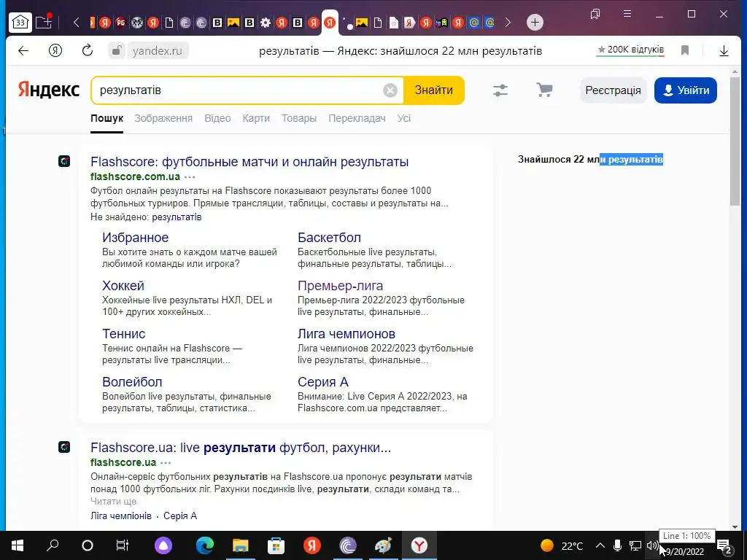Screen dimensions: 747x560
Task: Go back to the previous page
Action: pos(23,50)
